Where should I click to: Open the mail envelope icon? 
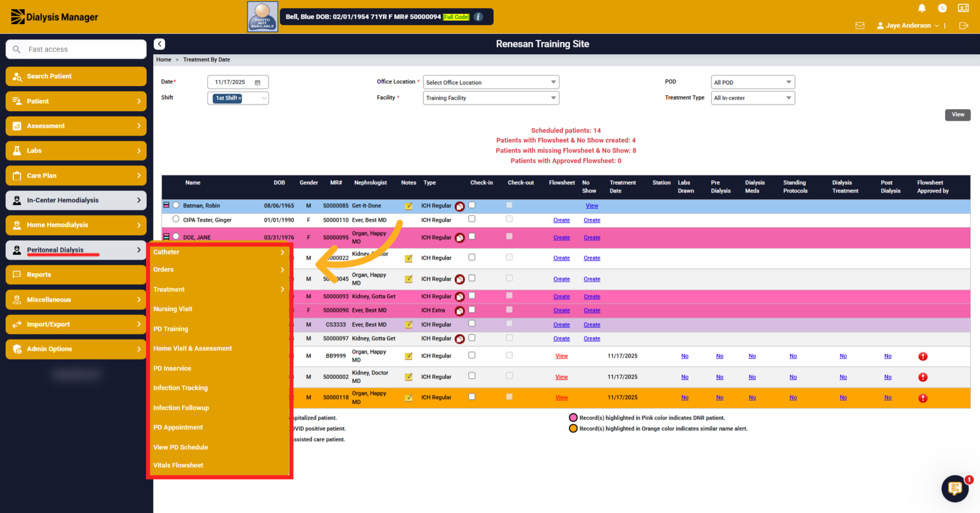[x=860, y=25]
